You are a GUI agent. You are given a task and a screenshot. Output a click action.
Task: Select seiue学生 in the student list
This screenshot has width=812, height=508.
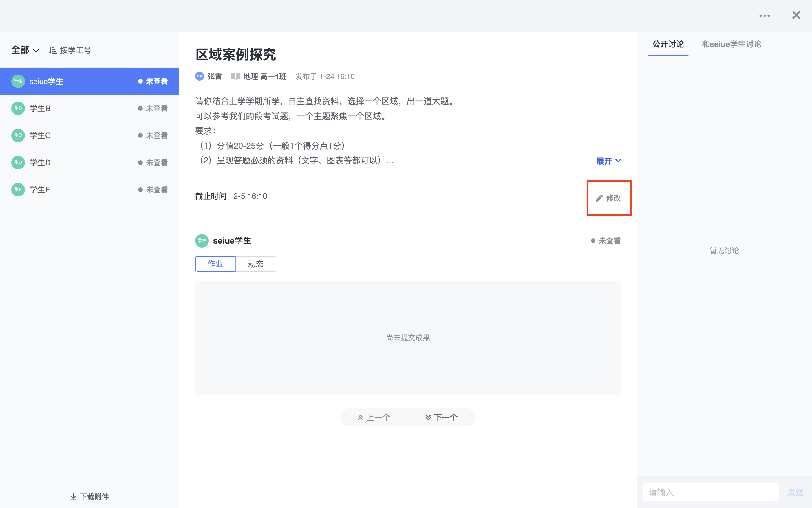(90, 81)
